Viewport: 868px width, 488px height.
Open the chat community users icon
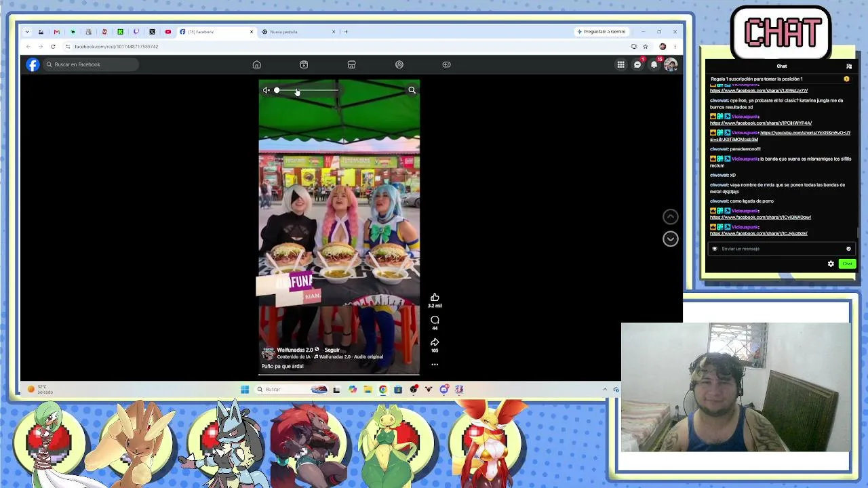849,66
